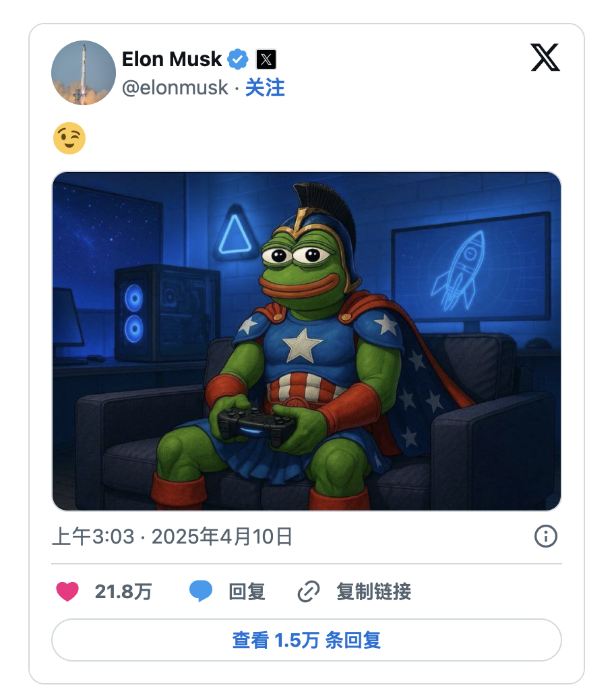This screenshot has height=700, width=612.
Task: Click the blue verified checkmark badge
Action: (x=237, y=59)
